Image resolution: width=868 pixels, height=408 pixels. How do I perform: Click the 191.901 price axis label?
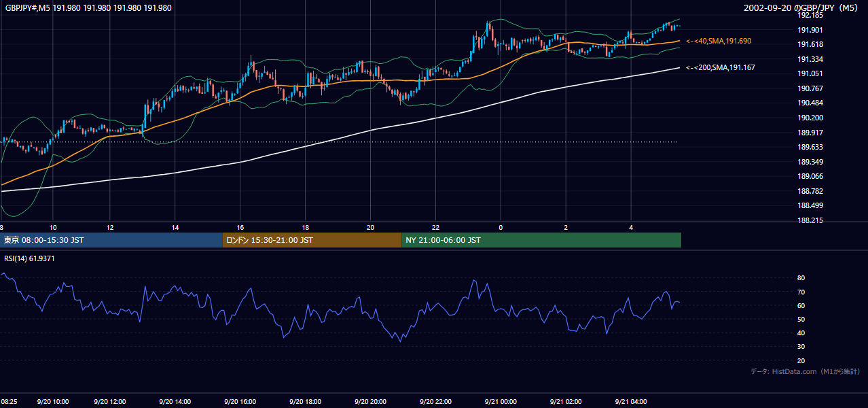coord(810,30)
